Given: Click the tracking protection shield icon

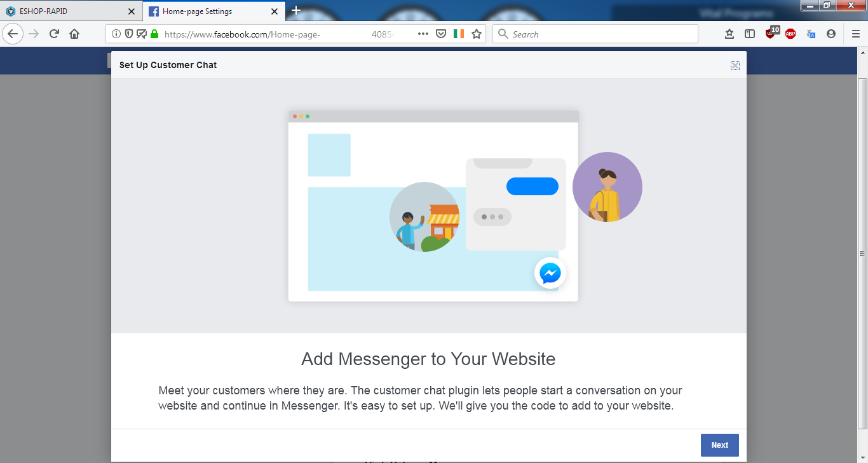Looking at the screenshot, I should point(129,34).
